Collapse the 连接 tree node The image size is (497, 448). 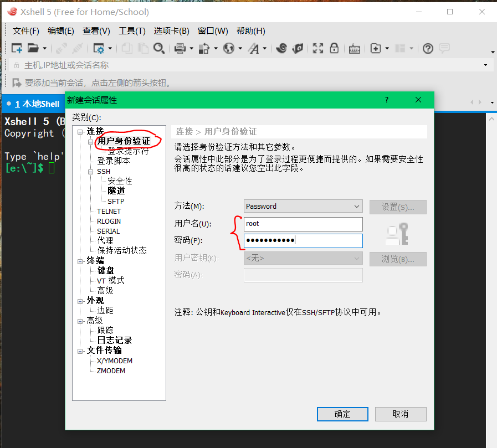coord(80,131)
